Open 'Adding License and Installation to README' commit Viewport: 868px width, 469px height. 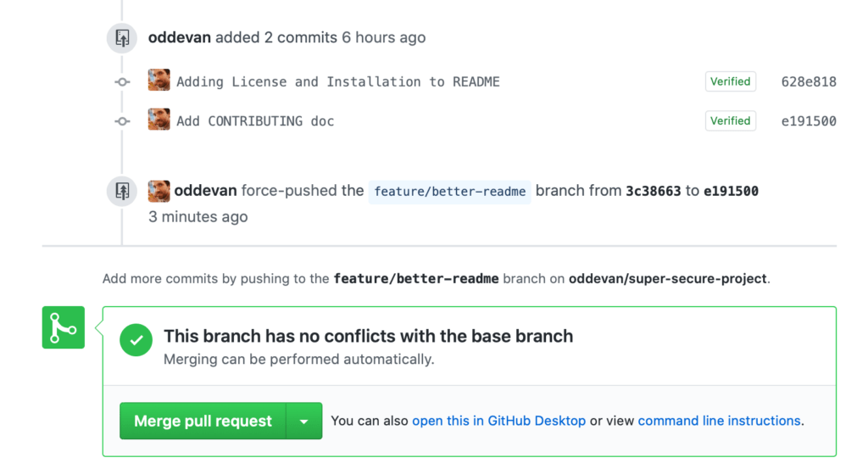click(337, 82)
